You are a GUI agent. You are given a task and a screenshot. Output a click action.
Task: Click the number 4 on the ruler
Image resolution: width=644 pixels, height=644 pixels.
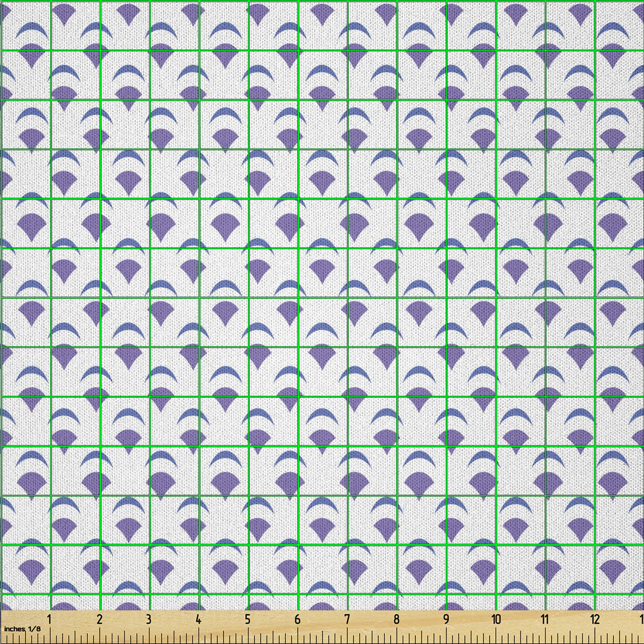(x=198, y=619)
